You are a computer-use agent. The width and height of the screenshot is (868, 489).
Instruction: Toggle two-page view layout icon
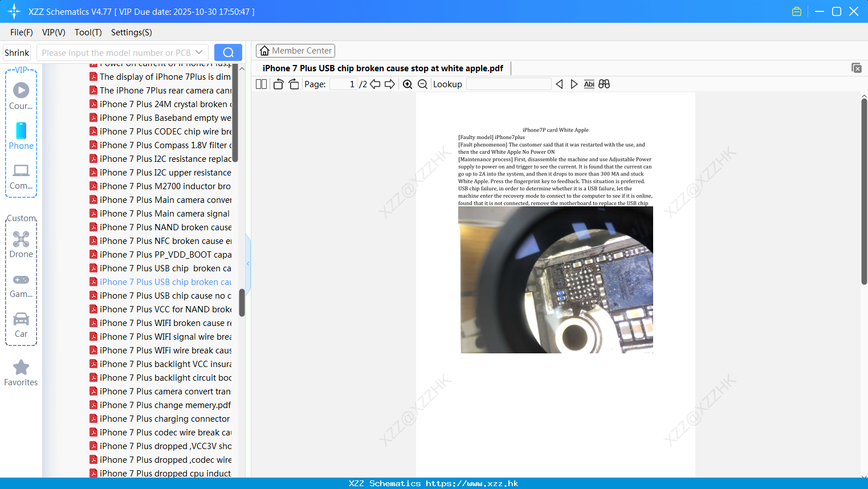pyautogui.click(x=261, y=84)
